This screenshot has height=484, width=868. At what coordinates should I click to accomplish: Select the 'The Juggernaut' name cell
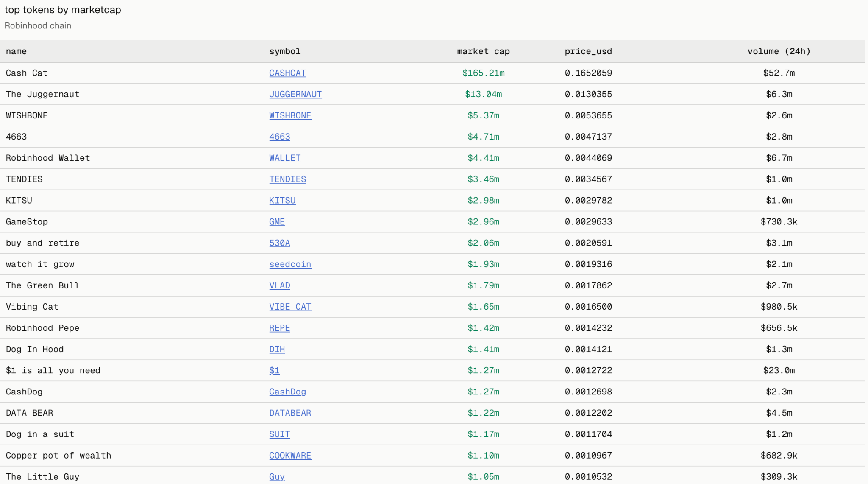coord(42,94)
